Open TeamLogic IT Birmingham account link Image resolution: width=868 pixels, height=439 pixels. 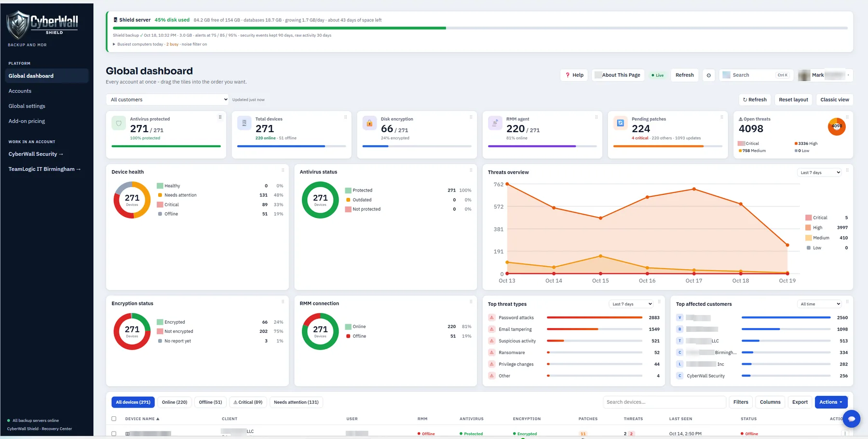pos(44,169)
